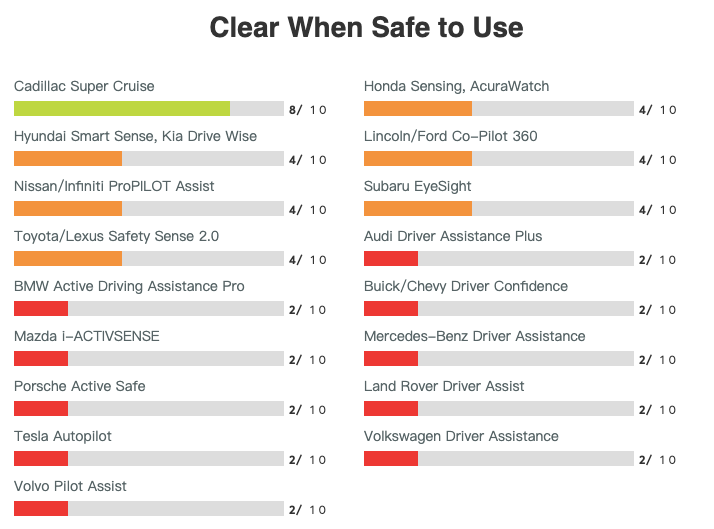Click the Cadillac 8/10 score text
The height and width of the screenshot is (529, 714).
tap(307, 110)
